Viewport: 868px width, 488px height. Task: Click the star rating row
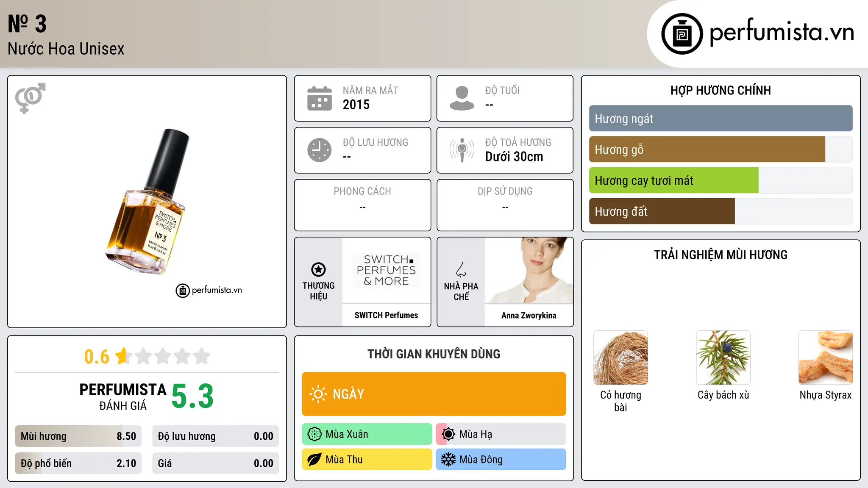point(163,356)
